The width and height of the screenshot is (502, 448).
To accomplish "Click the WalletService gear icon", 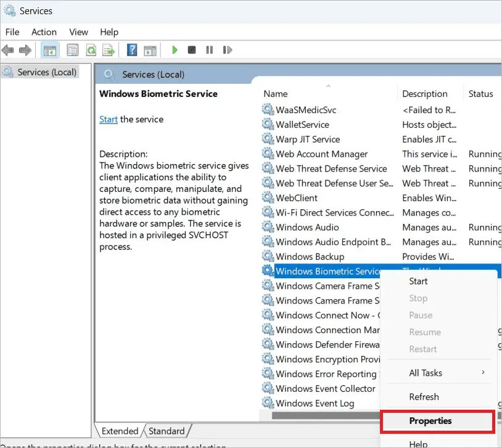I will 268,124.
